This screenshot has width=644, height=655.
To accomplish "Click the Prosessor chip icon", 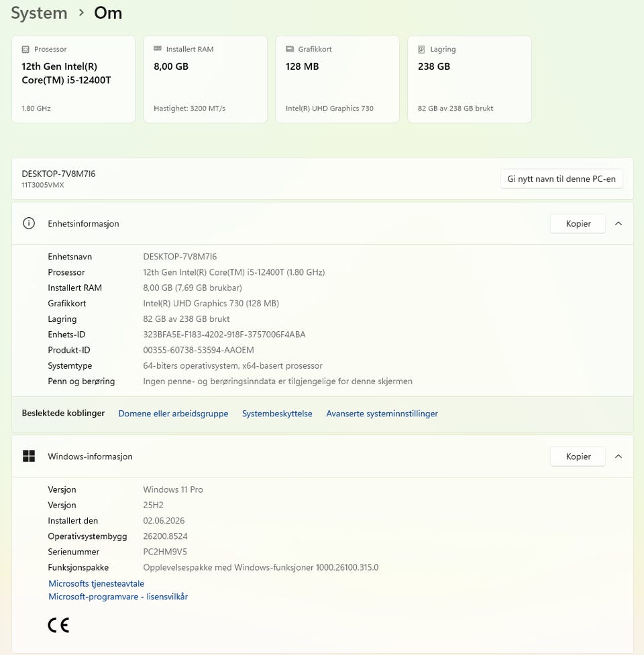I will pyautogui.click(x=25, y=50).
